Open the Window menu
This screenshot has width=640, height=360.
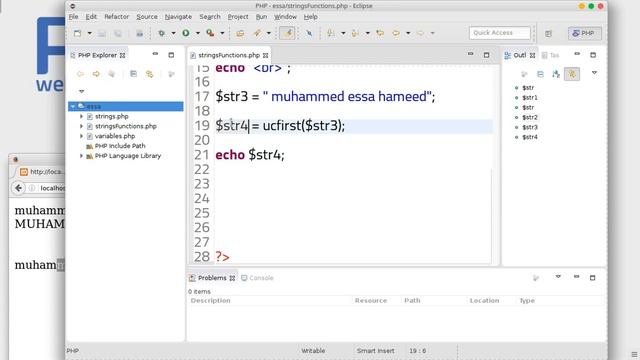coord(285,17)
